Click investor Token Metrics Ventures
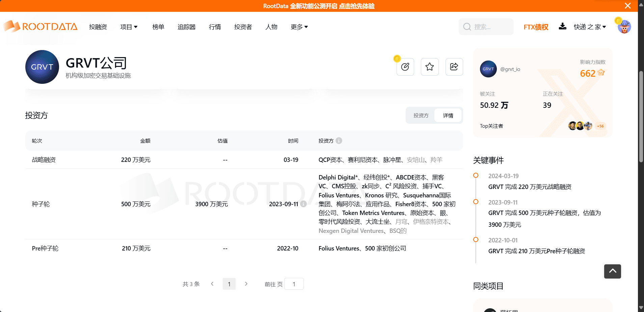The width and height of the screenshot is (644, 312). pyautogui.click(x=373, y=213)
